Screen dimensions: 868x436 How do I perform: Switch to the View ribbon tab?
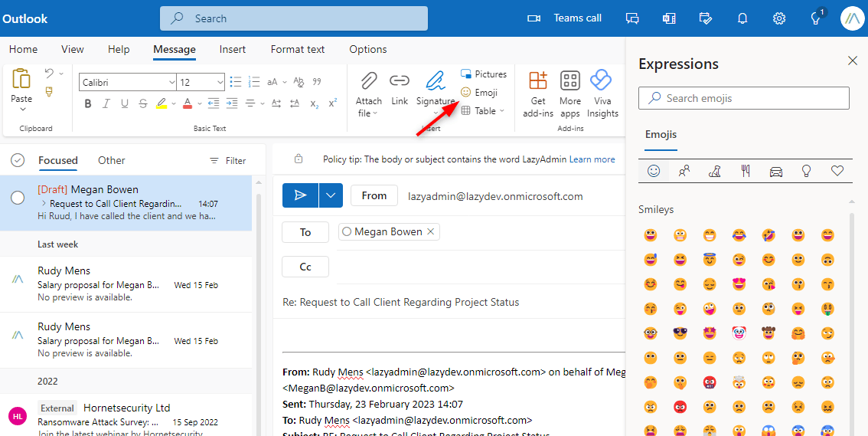(x=73, y=49)
